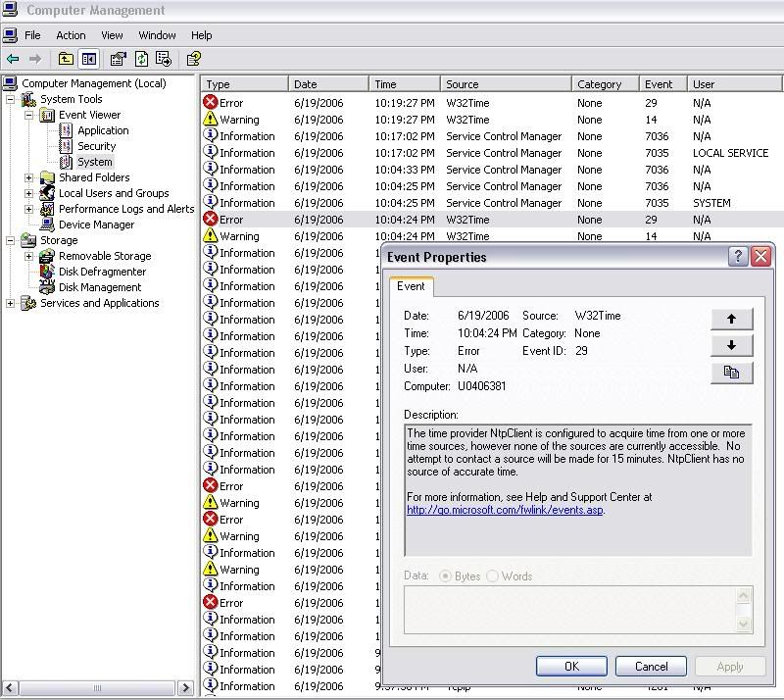Click the Properties toolbar icon

119,59
